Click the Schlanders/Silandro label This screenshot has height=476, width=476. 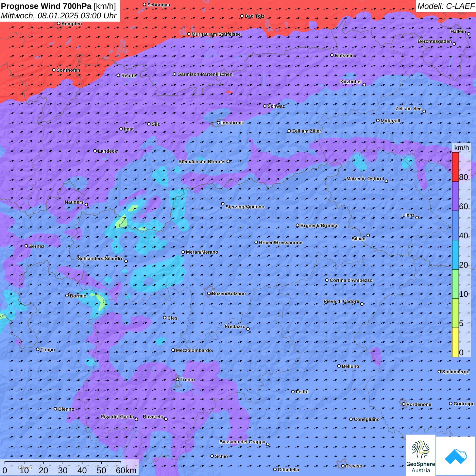(101, 258)
